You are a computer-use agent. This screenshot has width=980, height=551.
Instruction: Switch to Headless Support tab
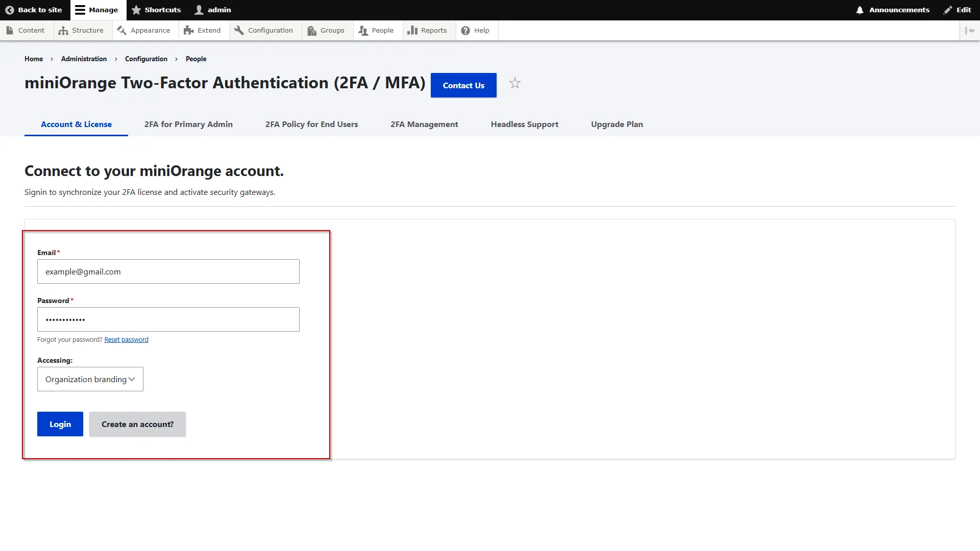pos(525,124)
